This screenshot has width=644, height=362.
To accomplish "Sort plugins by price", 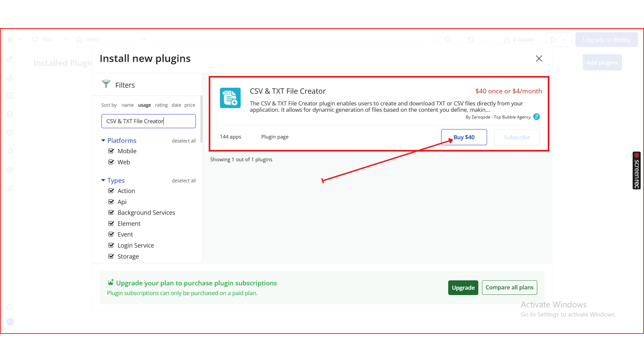I will click(190, 105).
